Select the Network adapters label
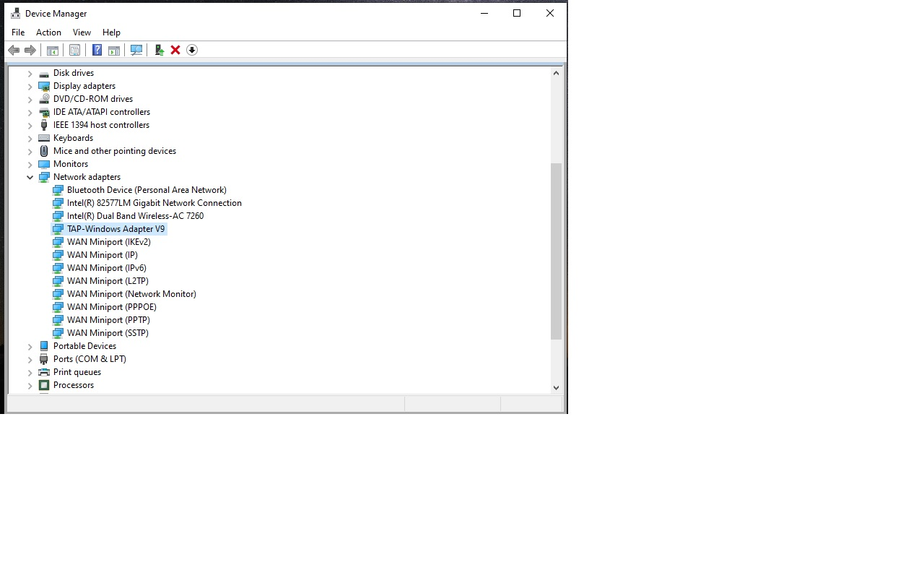 click(87, 177)
